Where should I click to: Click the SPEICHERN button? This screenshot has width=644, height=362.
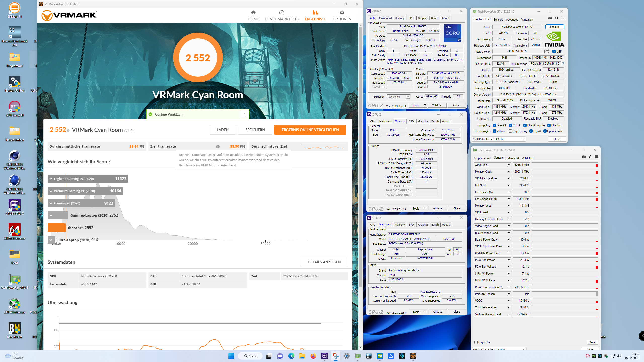[255, 130]
